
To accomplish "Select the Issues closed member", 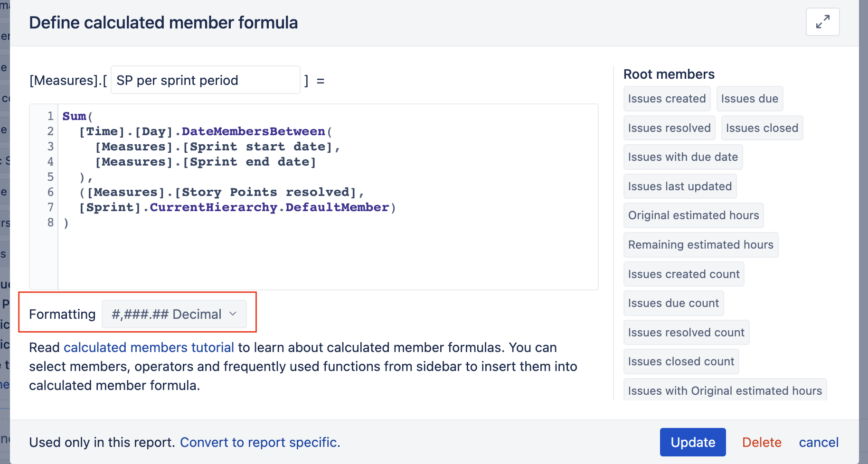I will (x=762, y=128).
